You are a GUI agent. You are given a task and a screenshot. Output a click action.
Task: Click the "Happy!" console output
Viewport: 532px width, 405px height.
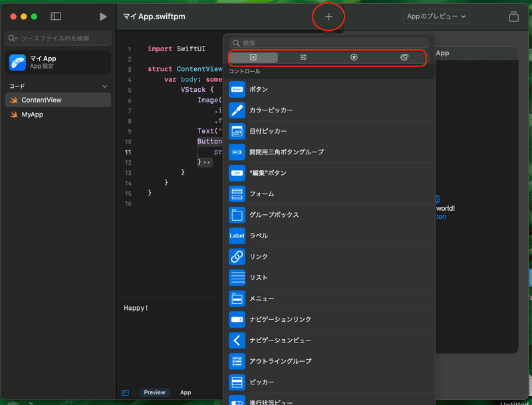tap(136, 308)
